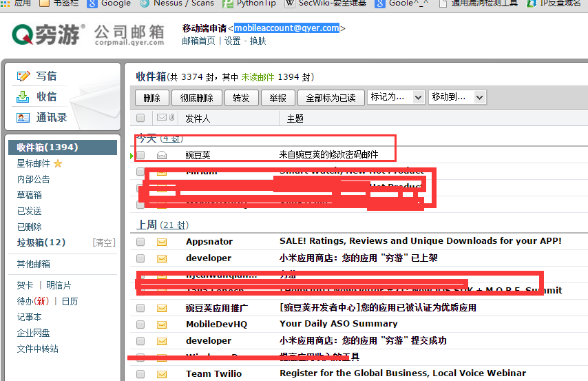Tick the select-all checkbox in header

pyautogui.click(x=140, y=118)
